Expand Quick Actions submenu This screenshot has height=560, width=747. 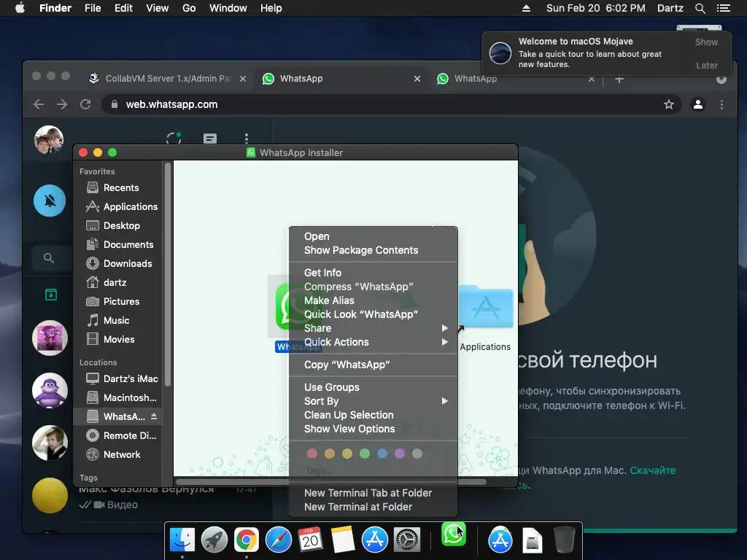[x=444, y=342]
